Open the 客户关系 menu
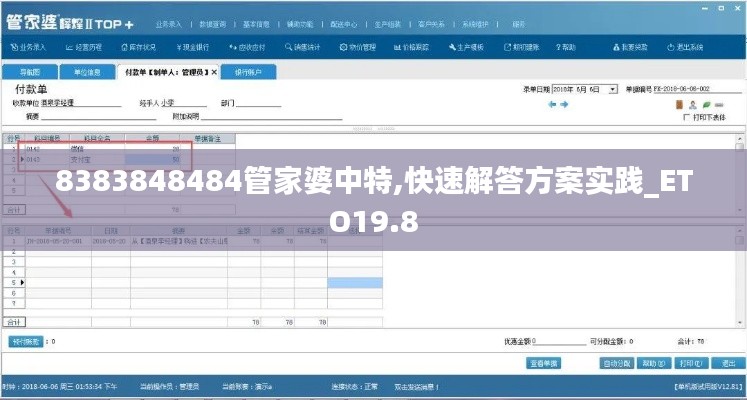Image resolution: width=747 pixels, height=400 pixels. [x=431, y=24]
